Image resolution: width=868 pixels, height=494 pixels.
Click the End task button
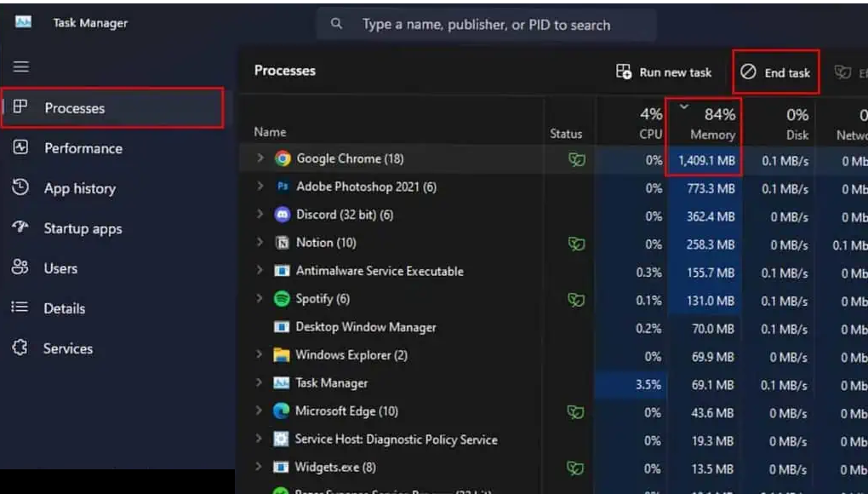pos(776,72)
